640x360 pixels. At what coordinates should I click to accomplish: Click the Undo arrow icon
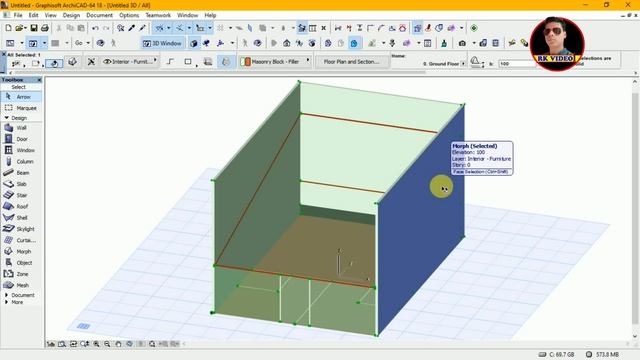tap(95, 28)
